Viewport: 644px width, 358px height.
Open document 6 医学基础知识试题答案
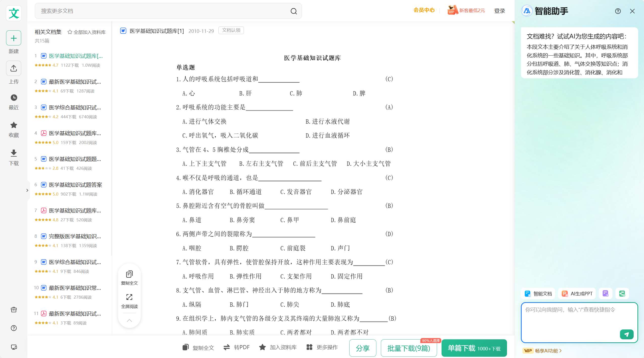(75, 185)
